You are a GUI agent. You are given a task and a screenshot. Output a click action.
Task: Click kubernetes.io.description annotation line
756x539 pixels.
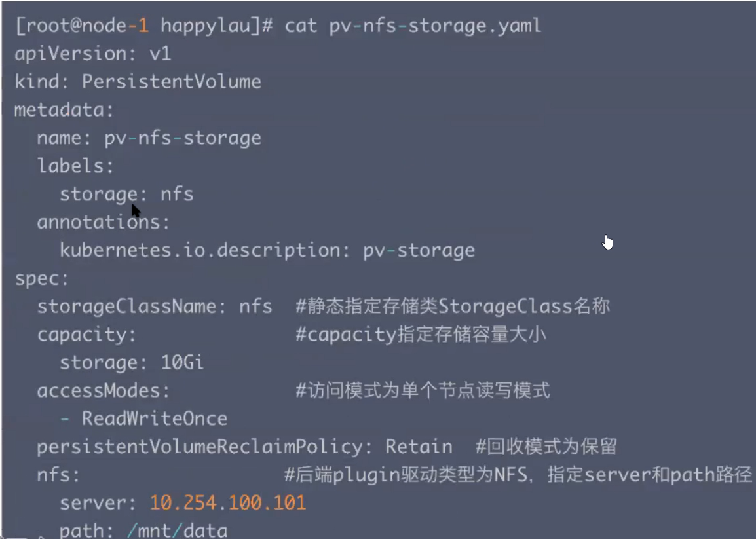267,251
